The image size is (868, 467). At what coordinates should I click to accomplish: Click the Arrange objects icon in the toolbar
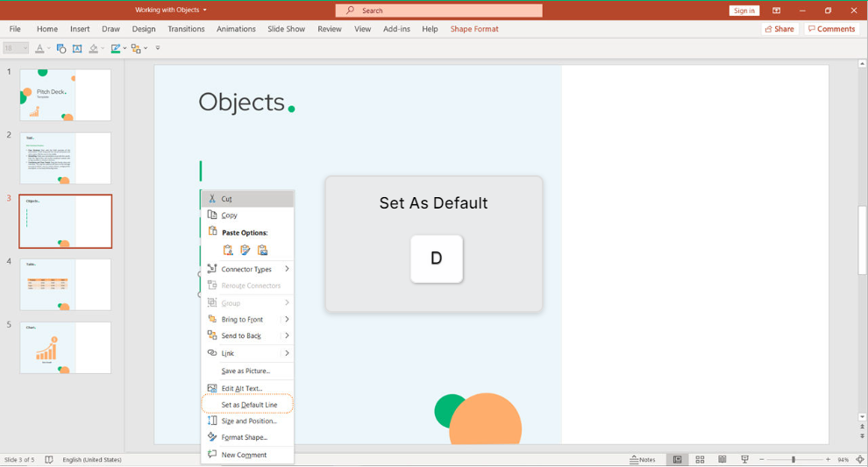tap(136, 49)
